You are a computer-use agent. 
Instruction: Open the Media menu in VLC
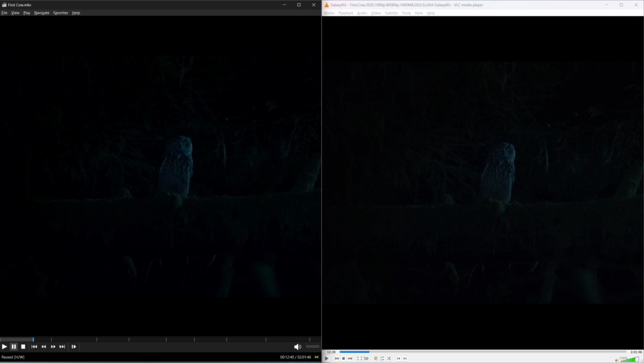coord(329,13)
